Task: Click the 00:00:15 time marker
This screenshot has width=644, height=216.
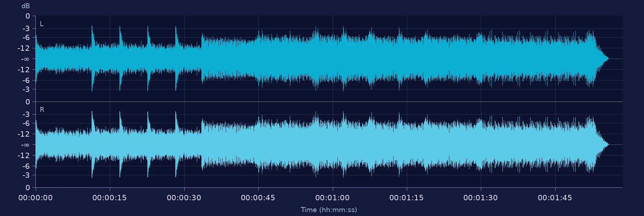Action: [109, 198]
